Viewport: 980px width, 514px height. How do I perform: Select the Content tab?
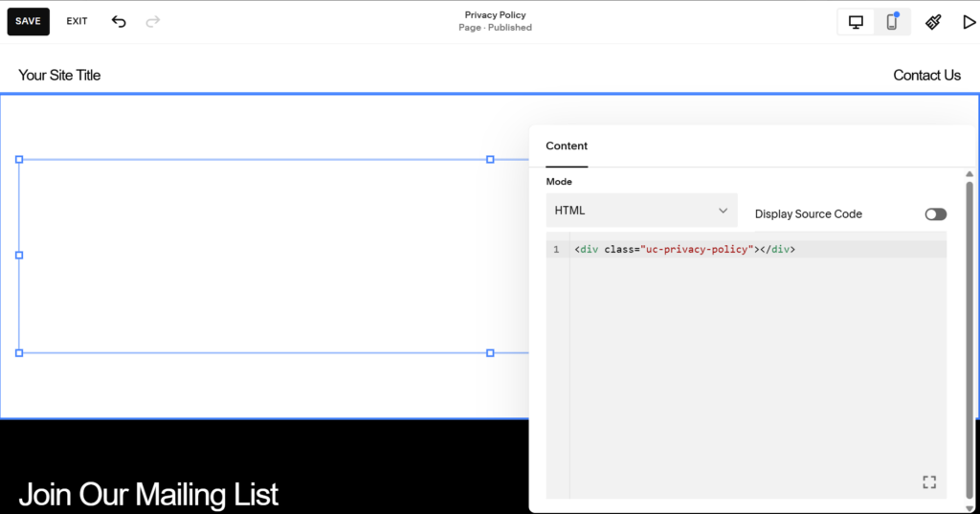pyautogui.click(x=567, y=146)
